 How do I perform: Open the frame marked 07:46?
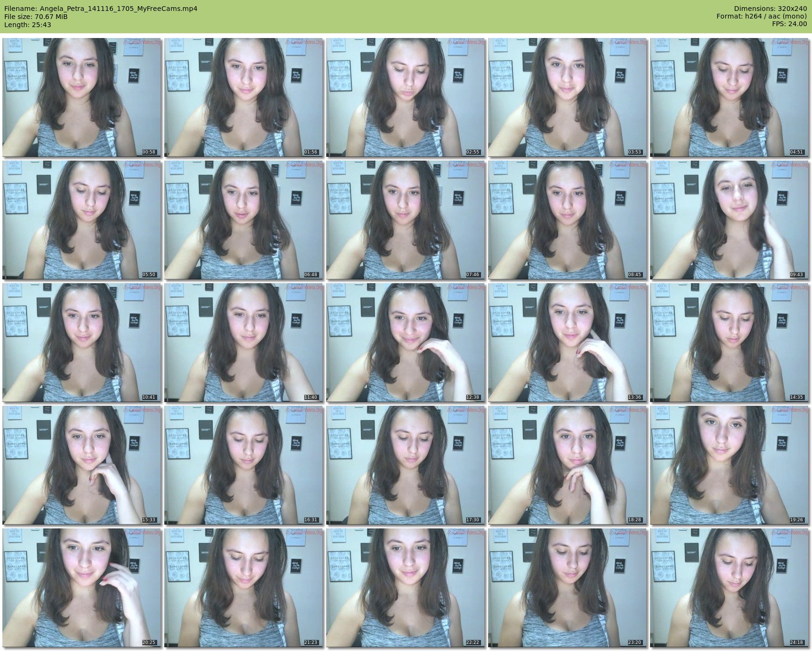pos(406,220)
